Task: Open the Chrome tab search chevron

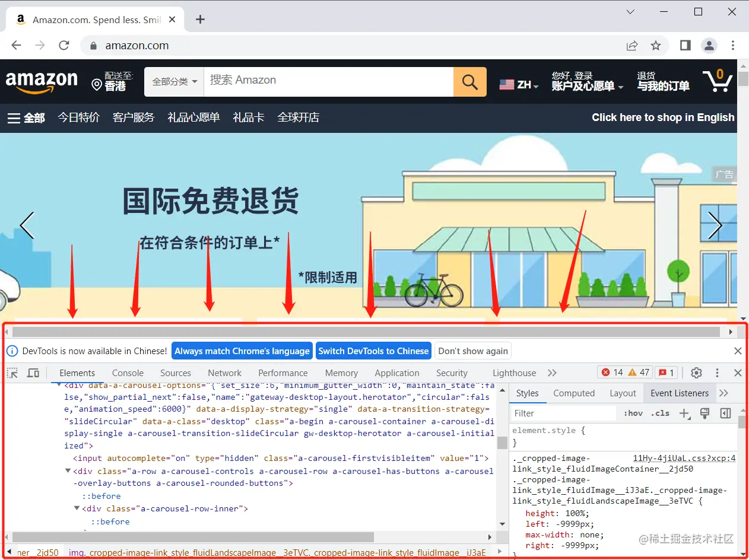Action: pyautogui.click(x=631, y=12)
